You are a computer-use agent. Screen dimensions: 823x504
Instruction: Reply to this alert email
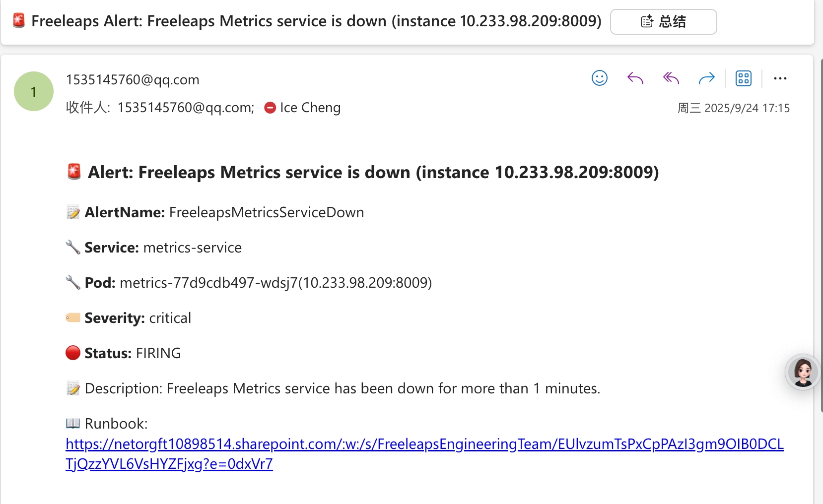pos(635,78)
